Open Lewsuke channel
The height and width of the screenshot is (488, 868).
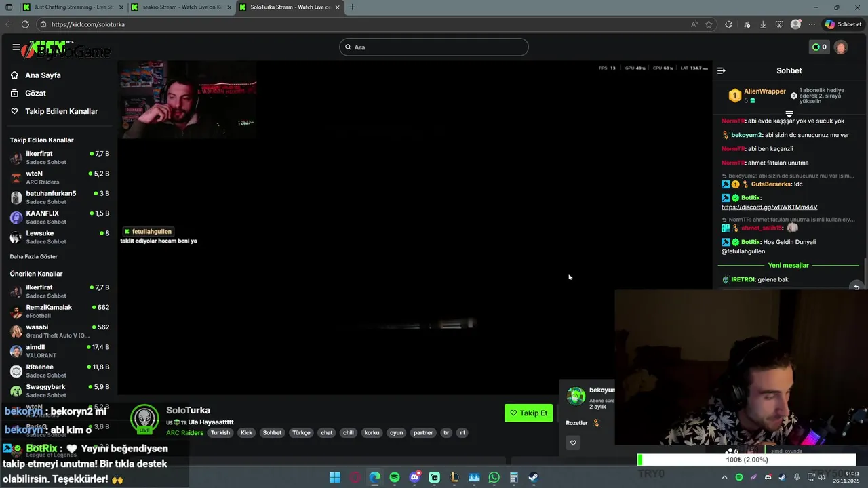[60, 237]
